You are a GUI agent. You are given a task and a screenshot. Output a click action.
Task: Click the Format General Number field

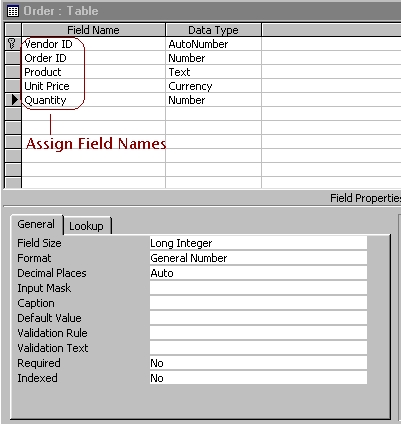point(258,258)
